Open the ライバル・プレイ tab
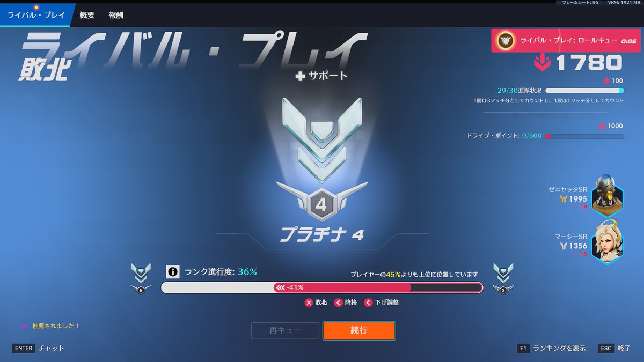 35,15
